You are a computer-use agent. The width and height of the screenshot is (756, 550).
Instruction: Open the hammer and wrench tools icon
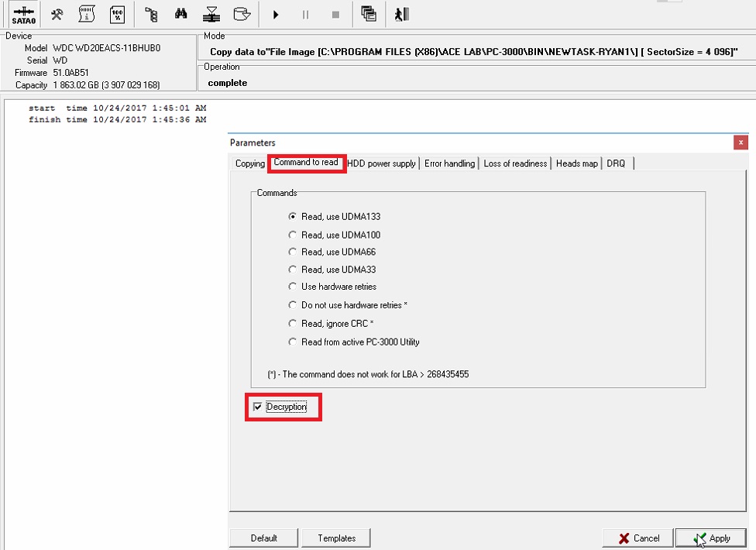click(x=57, y=15)
